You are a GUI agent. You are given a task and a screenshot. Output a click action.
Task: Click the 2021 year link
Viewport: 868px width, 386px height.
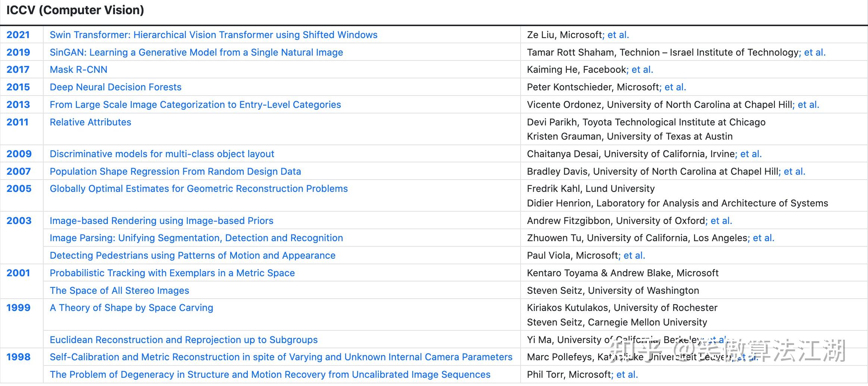18,35
